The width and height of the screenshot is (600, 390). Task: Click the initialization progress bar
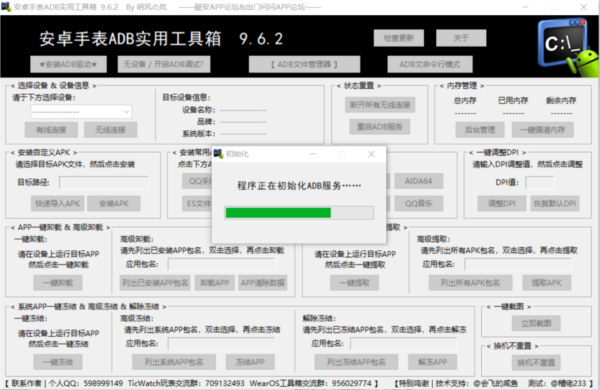point(299,213)
